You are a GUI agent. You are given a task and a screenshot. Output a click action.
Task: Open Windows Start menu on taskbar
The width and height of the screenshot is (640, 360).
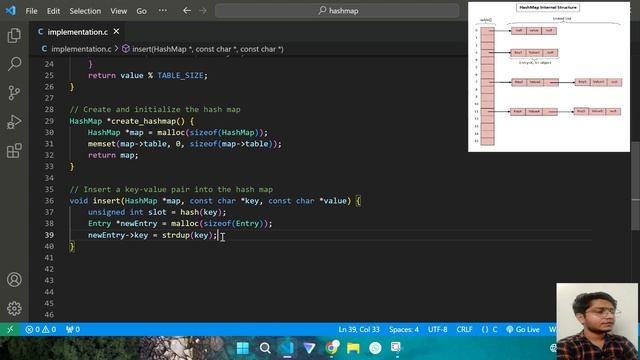(x=243, y=348)
